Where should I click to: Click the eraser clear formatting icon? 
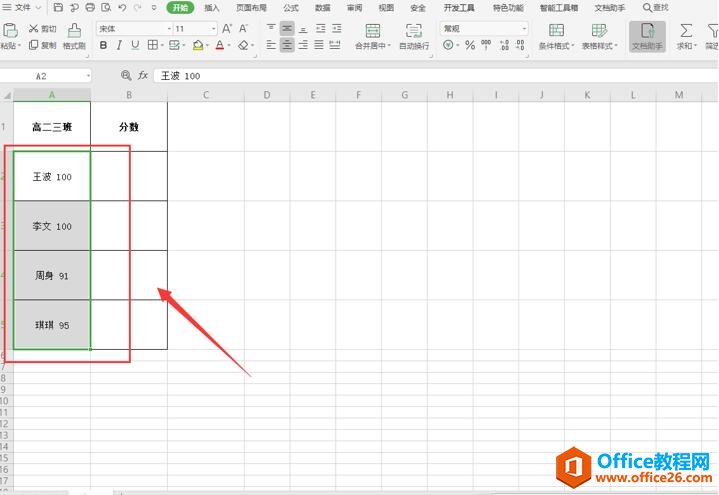coord(243,45)
